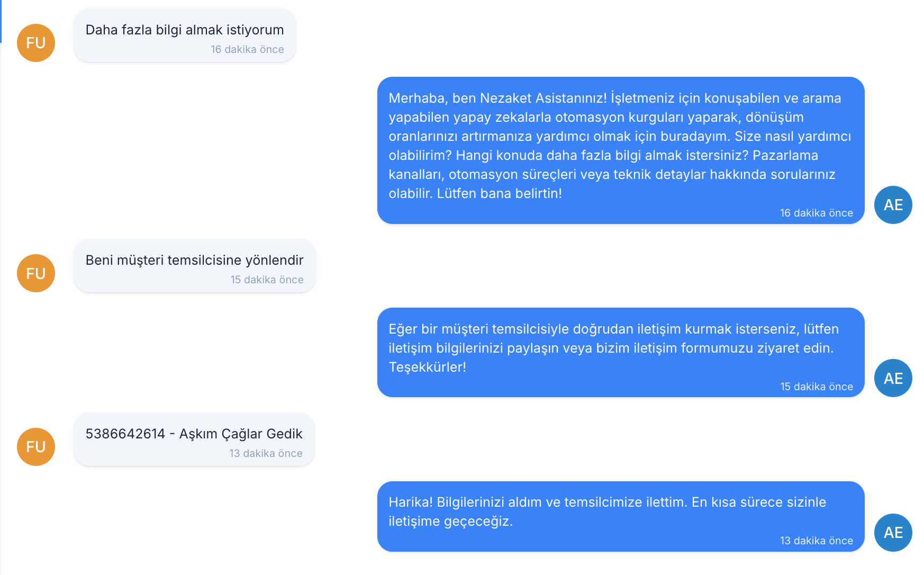Click AE avatar beside "Harika! Bilgilerinizi aldım" reply
Image resolution: width=924 pixels, height=575 pixels.
tap(893, 533)
